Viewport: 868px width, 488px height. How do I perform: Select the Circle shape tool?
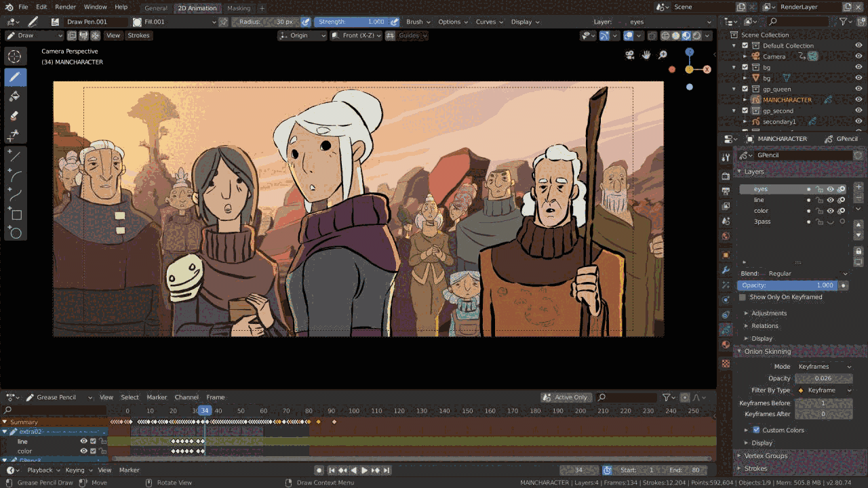[15, 234]
